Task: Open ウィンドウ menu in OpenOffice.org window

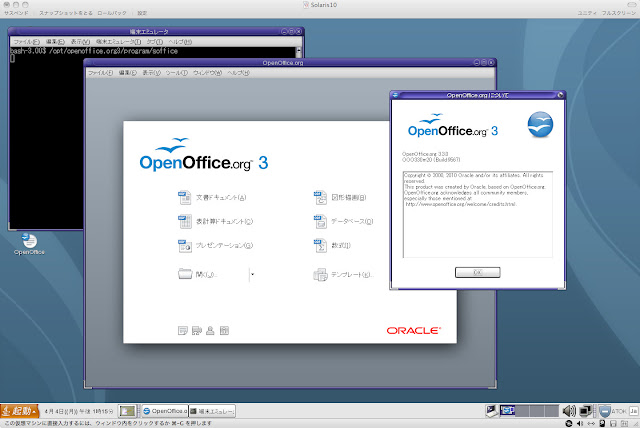Action: 207,73
